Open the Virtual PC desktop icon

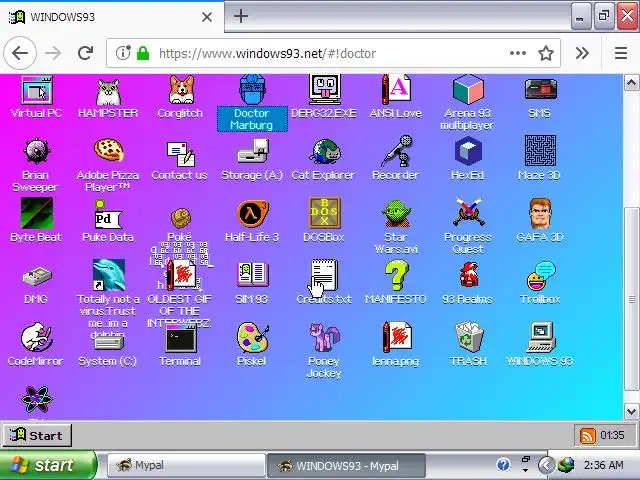[36, 90]
